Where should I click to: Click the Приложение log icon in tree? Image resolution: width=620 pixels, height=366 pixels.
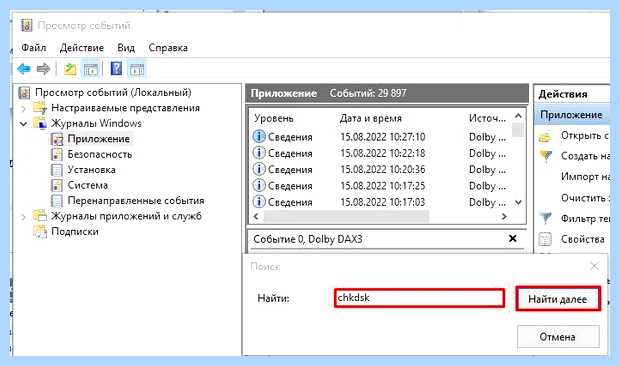[x=57, y=139]
